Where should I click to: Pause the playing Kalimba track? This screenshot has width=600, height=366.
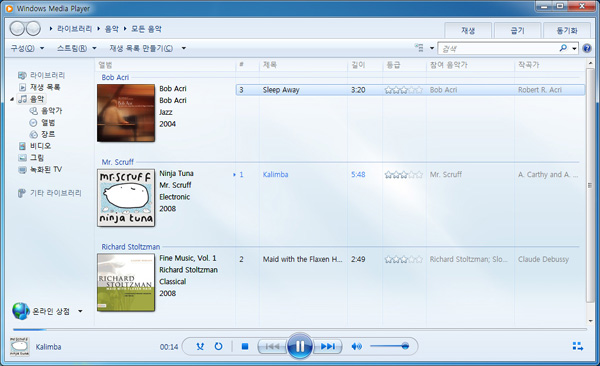(x=300, y=346)
